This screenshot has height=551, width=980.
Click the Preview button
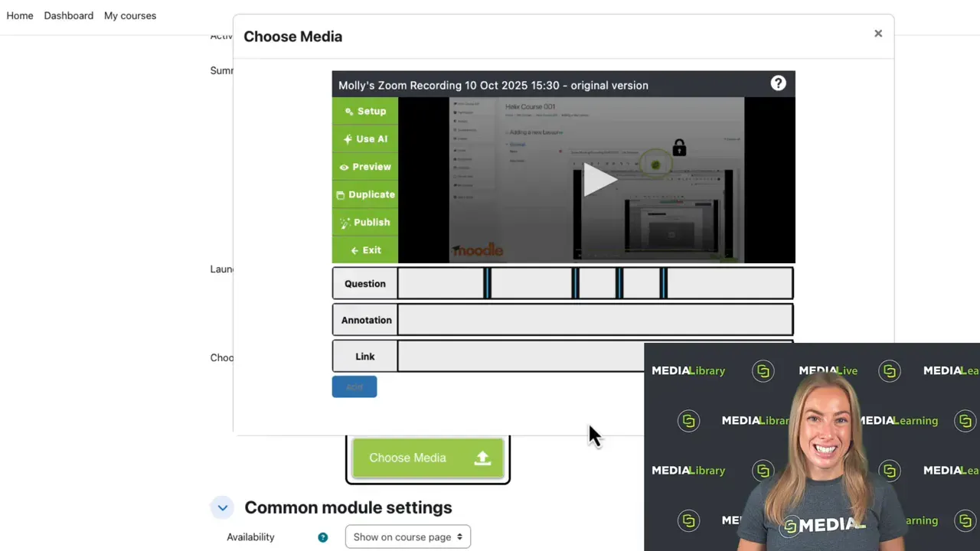click(365, 167)
